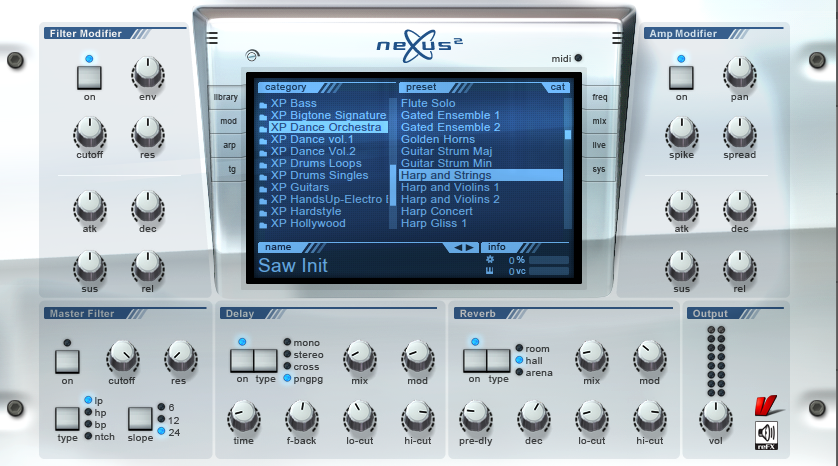Toggle the Filter Modifier on button
Image resolution: width=838 pixels, height=466 pixels.
tap(89, 77)
